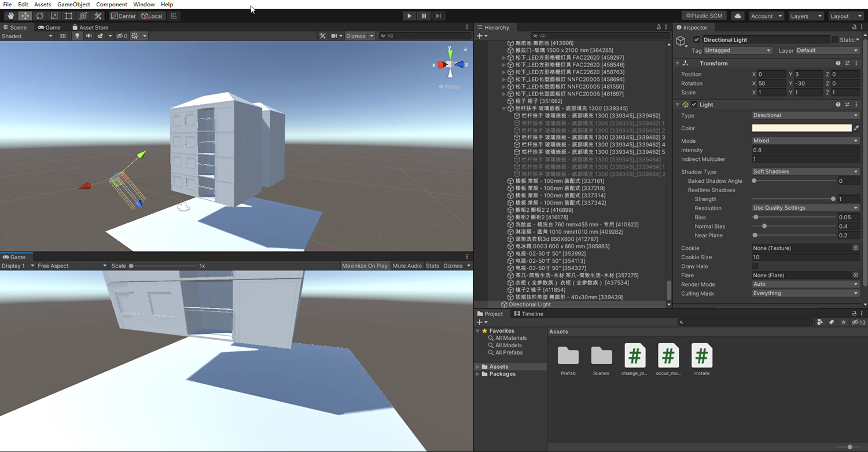Viewport: 868px width, 452px height.
Task: Toggle scene audio speaker icon
Action: click(x=89, y=36)
